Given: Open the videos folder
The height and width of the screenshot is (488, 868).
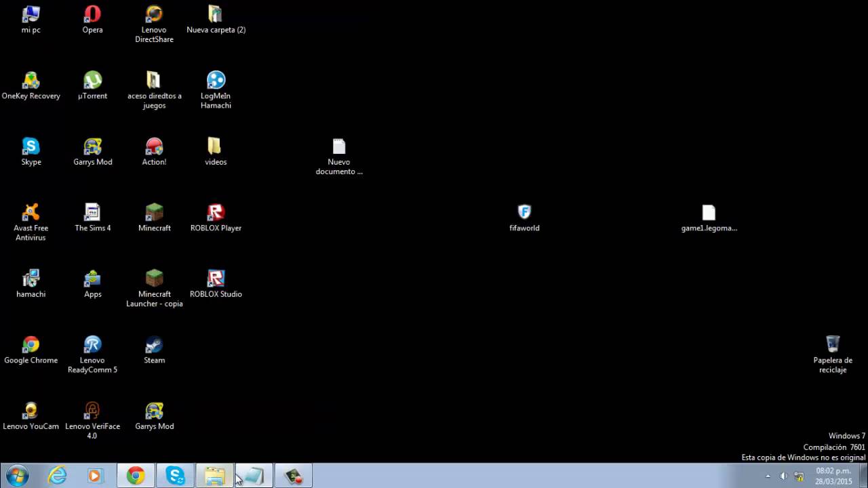Looking at the screenshot, I should 216,152.
